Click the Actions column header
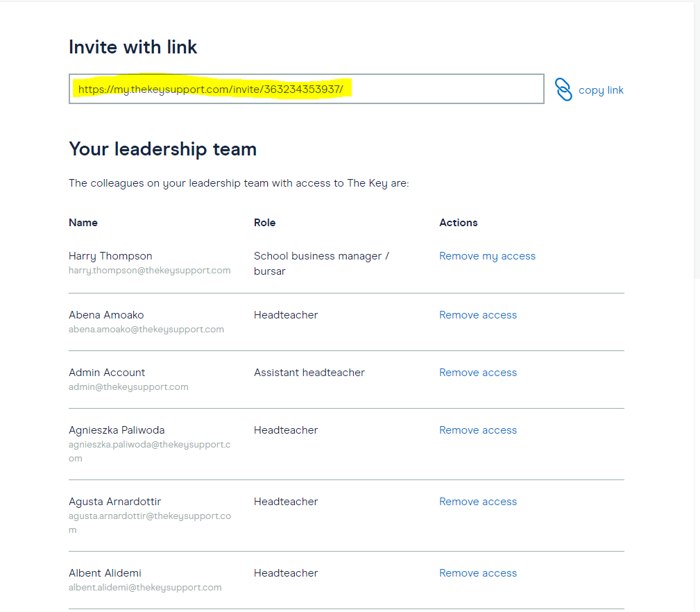The image size is (700, 612). click(x=459, y=223)
